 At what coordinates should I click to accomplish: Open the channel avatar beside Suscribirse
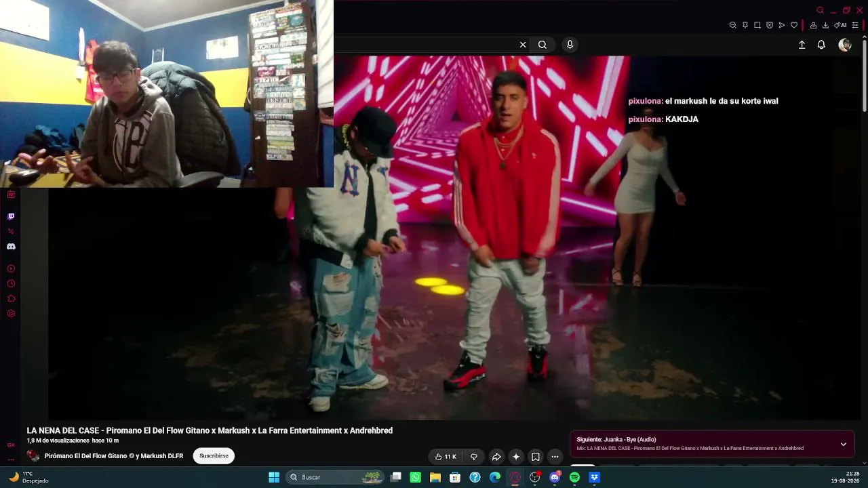tap(33, 456)
